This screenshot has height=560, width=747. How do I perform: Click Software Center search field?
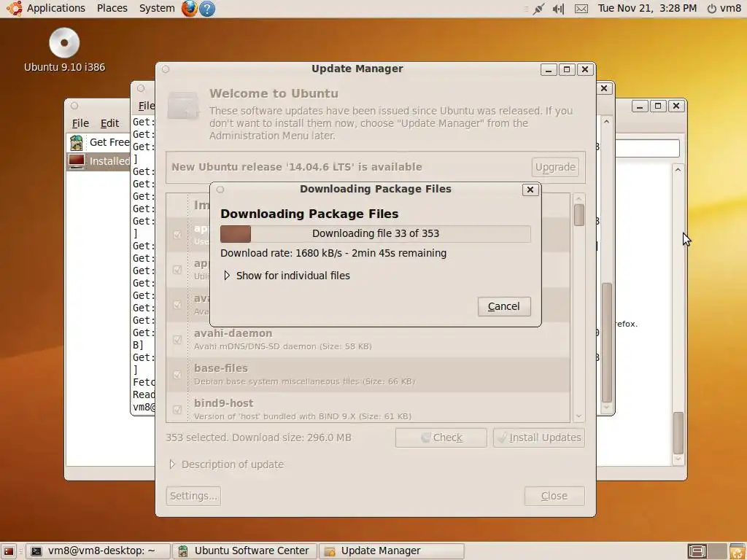647,148
